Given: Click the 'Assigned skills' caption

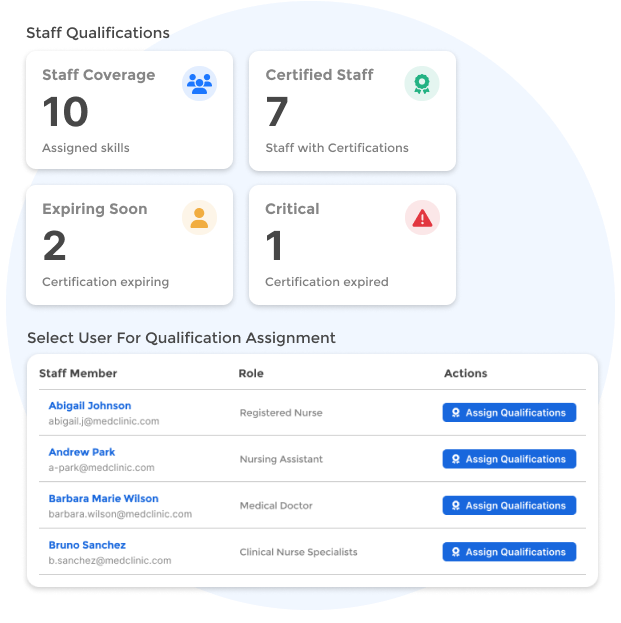Looking at the screenshot, I should tap(86, 148).
